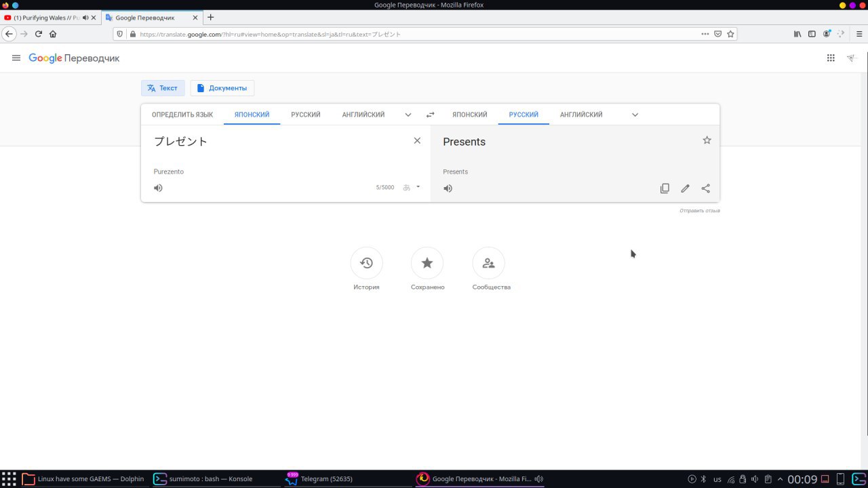Screen dimensions: 868x488
Task: Click the Отправить отзыв feedback link
Action: point(700,211)
